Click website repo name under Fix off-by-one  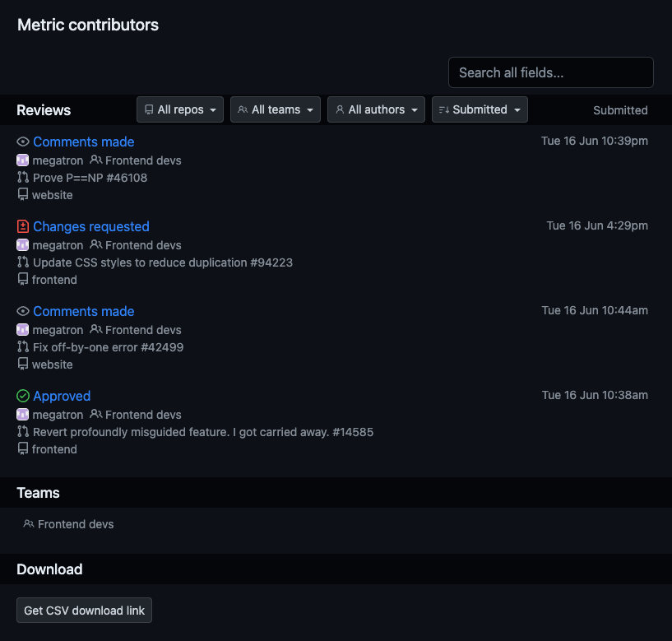[53, 365]
